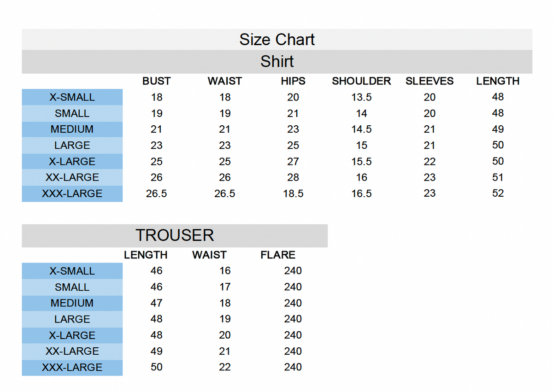Screen dimensions: 553x392
Task: Click the 13.5 shoulder value
Action: click(361, 97)
